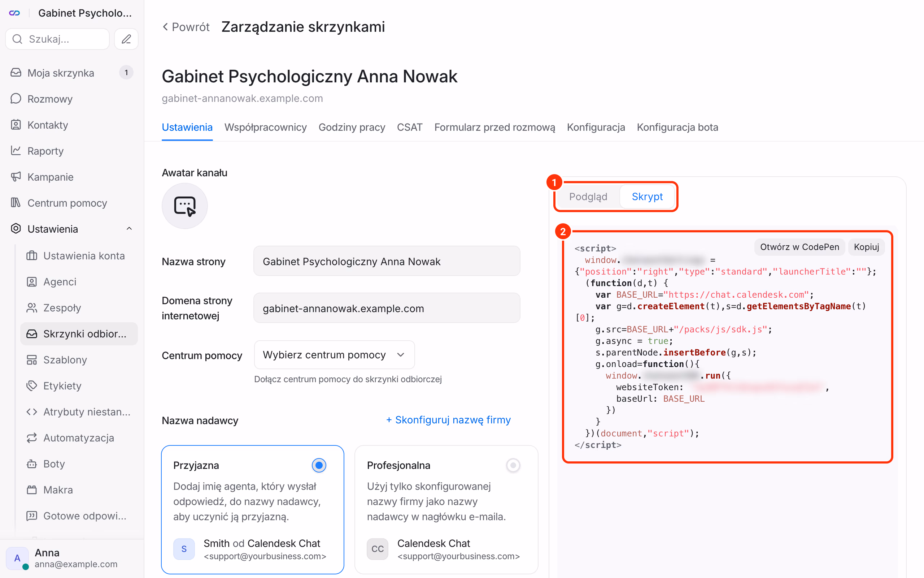The height and width of the screenshot is (578, 924).
Task: Click the compose new conversation pencil icon
Action: point(126,39)
